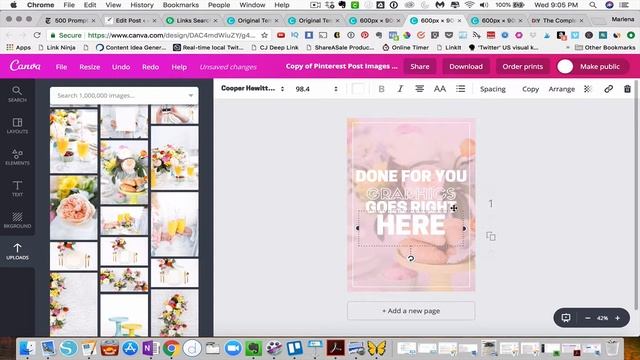
Task: Expand the image search dropdown arrow
Action: (x=191, y=96)
